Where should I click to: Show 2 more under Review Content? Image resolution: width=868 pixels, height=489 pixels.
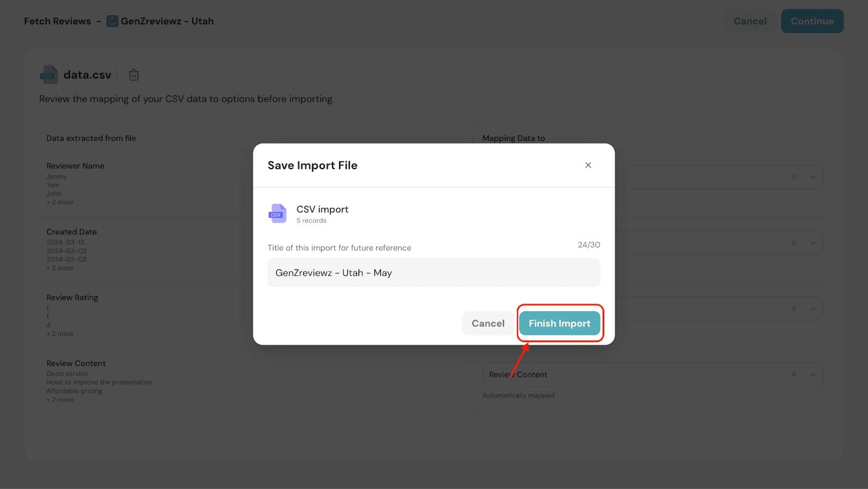60,400
